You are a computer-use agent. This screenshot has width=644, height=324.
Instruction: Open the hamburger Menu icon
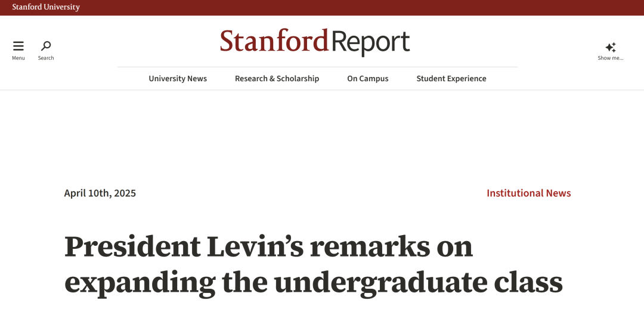point(18,46)
